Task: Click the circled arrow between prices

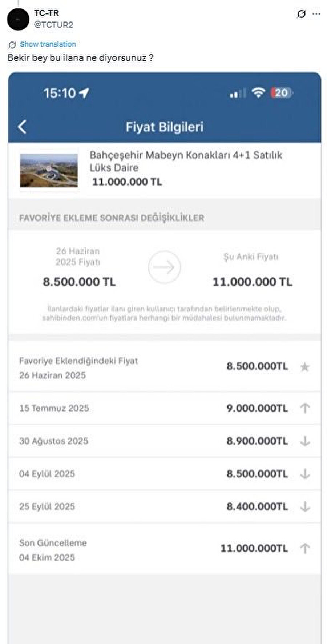Action: pos(164,267)
